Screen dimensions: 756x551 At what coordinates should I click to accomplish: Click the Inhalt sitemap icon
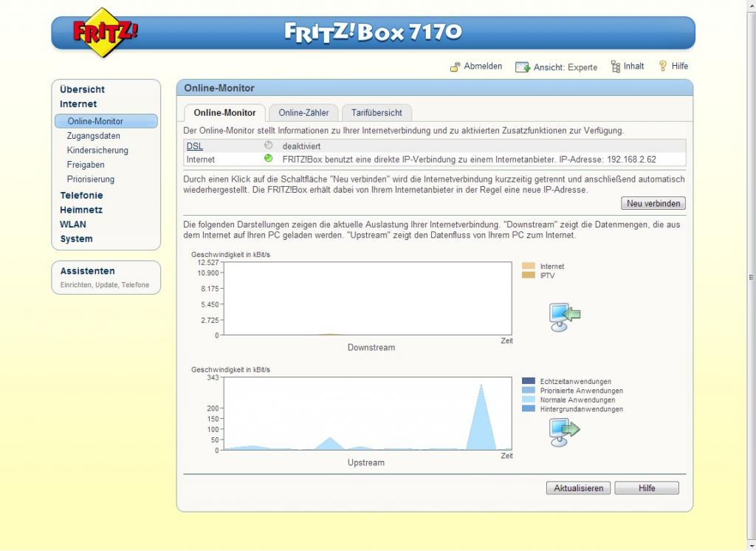(x=615, y=66)
